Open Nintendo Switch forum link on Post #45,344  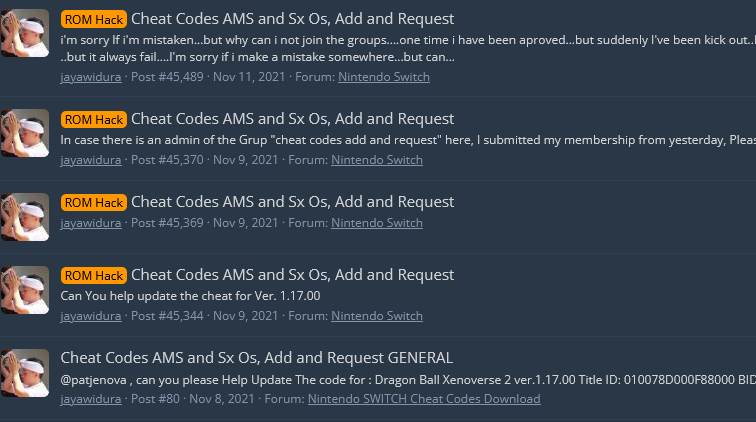click(x=377, y=316)
